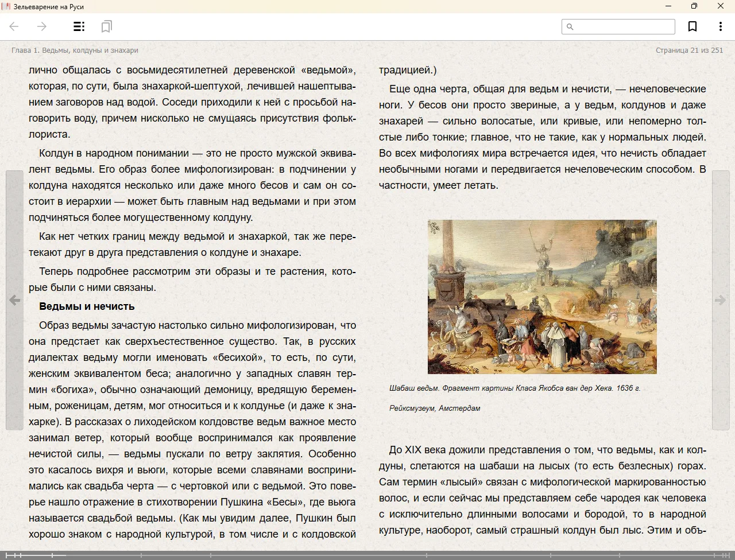Click the magnifier icon in search box
735x560 pixels.
tap(570, 27)
